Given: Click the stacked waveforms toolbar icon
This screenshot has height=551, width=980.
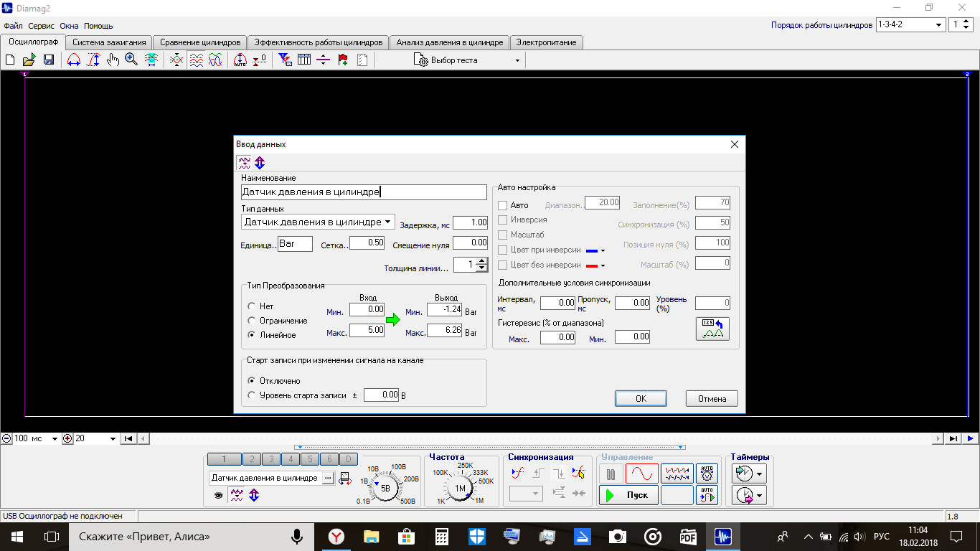Looking at the screenshot, I should coord(196,60).
